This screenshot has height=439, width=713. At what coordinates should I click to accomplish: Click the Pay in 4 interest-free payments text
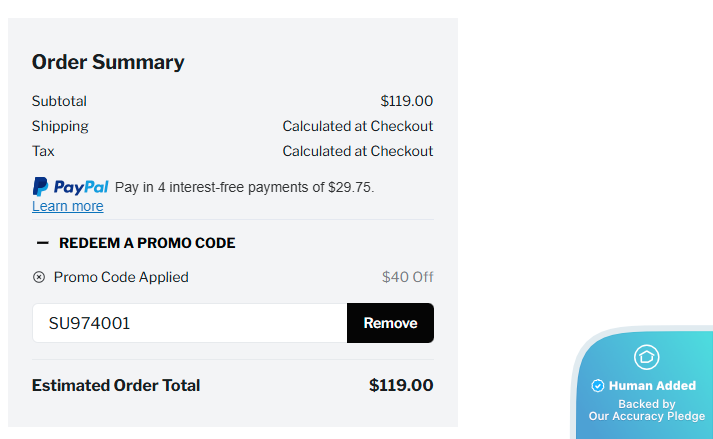coord(244,187)
